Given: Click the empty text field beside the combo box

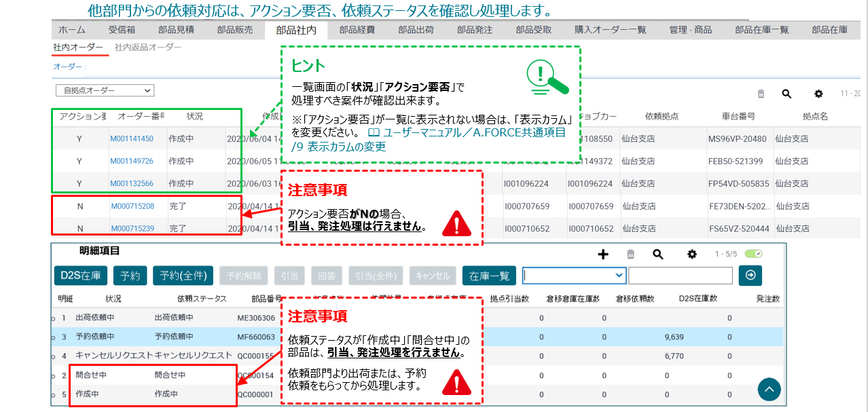Looking at the screenshot, I should (x=680, y=275).
